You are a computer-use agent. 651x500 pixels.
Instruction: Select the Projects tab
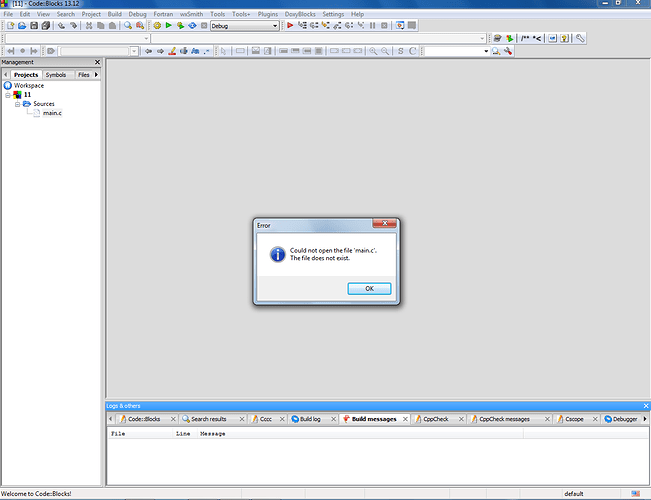26,75
